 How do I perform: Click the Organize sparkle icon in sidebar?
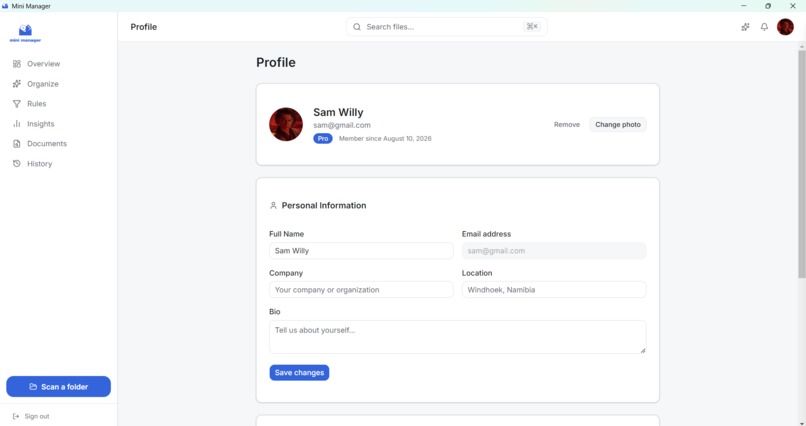16,84
